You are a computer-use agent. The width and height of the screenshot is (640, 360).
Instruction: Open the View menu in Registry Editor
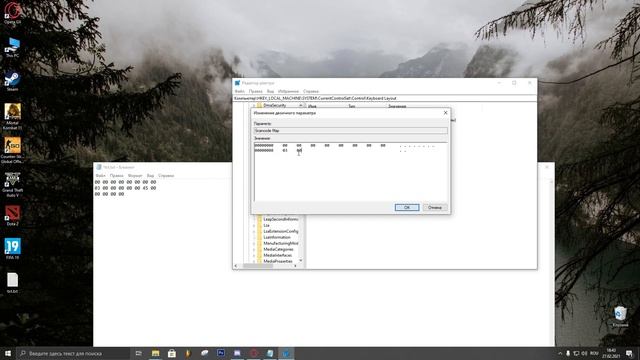click(x=270, y=91)
